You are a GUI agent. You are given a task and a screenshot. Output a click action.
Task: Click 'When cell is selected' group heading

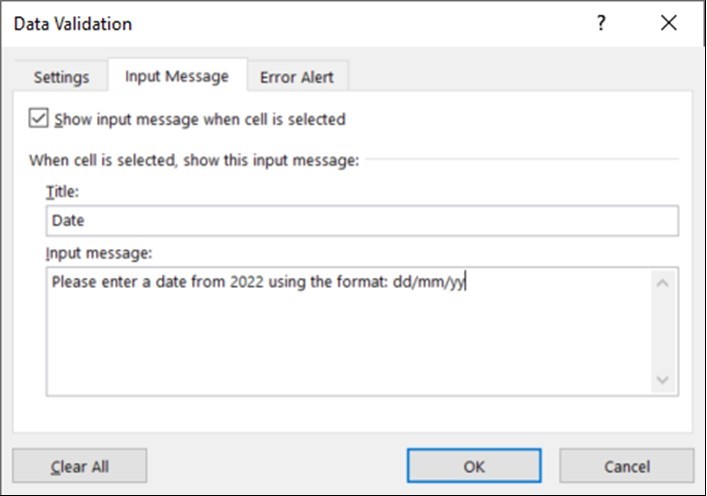pyautogui.click(x=193, y=159)
